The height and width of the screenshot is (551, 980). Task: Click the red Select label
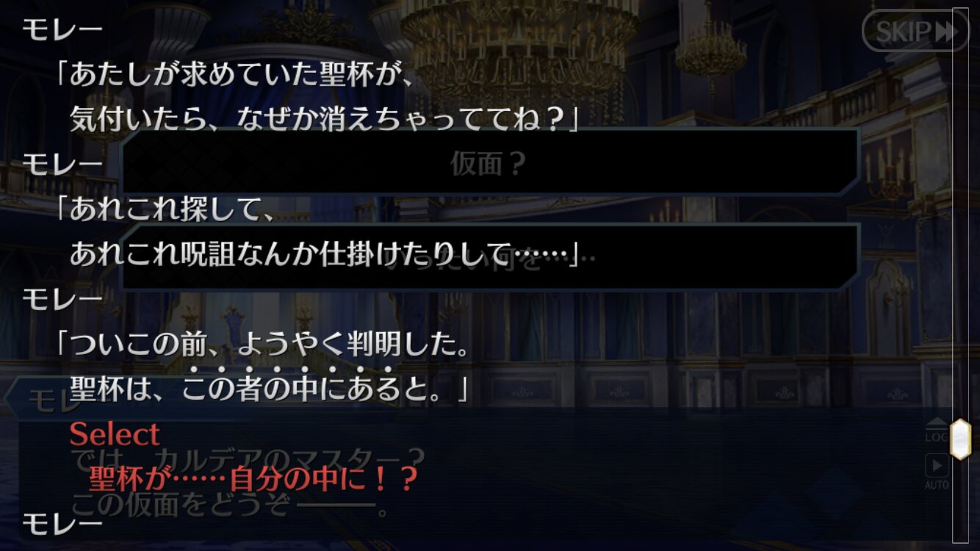tap(115, 434)
